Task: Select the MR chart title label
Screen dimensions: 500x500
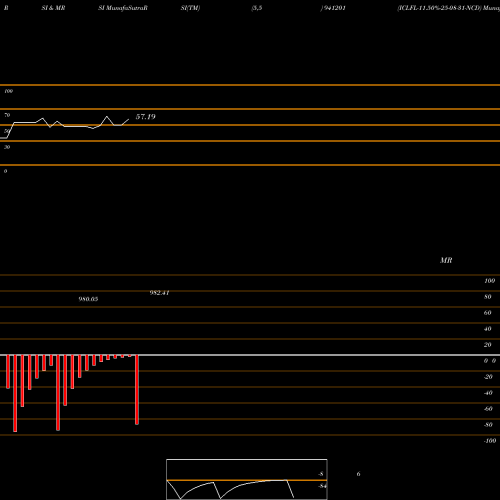Action: (x=446, y=260)
